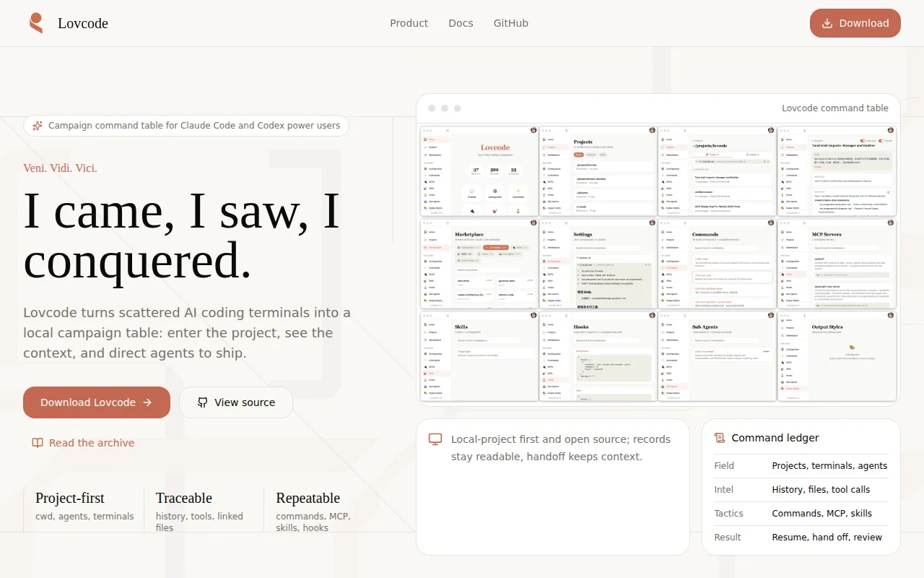Click the 'Veni. Vidi. Vici.' tagline
Viewport: 924px width, 578px height.
[60, 168]
